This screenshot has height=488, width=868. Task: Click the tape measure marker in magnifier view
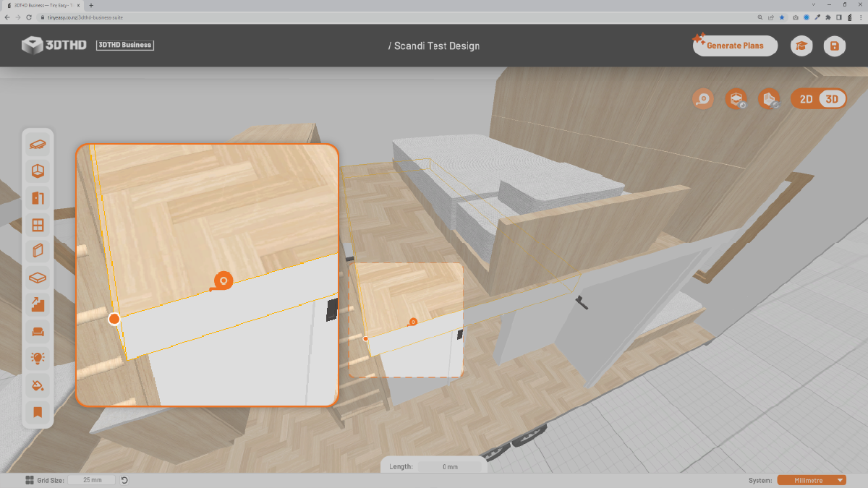pyautogui.click(x=222, y=281)
